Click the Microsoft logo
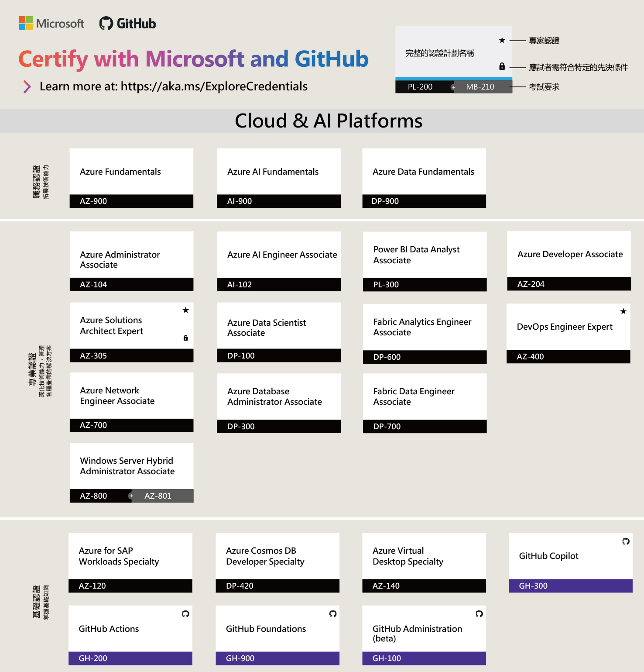 click(51, 23)
